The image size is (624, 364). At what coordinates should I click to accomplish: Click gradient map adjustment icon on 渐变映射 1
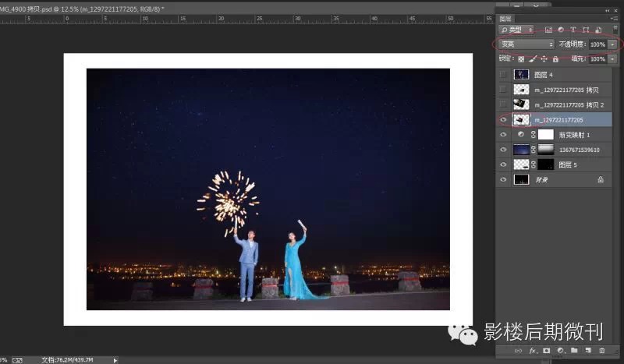pyautogui.click(x=521, y=135)
